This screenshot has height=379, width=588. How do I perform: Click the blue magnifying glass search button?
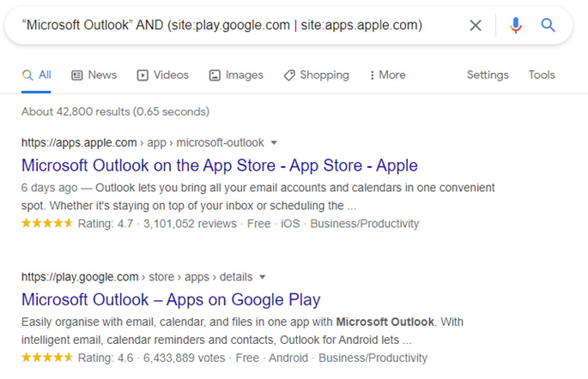(548, 26)
